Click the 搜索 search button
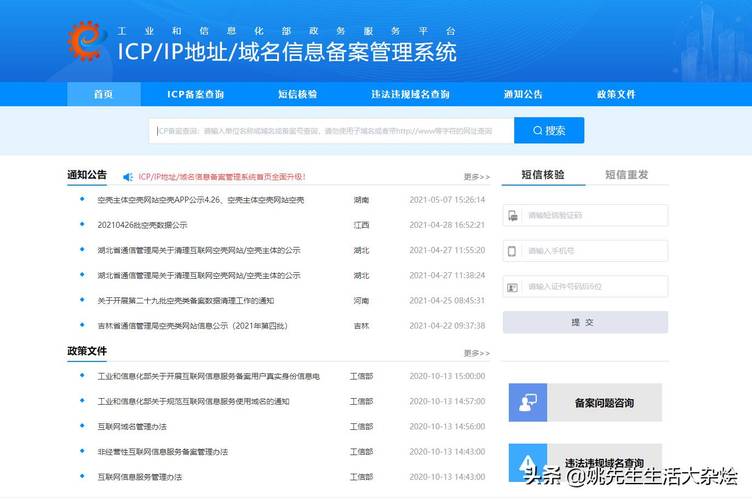 coord(549,130)
